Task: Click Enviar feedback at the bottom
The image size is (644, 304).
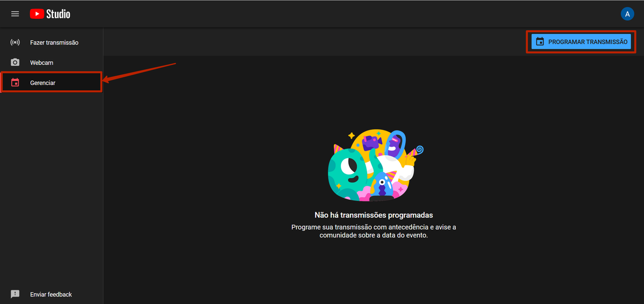Action: pos(52,294)
